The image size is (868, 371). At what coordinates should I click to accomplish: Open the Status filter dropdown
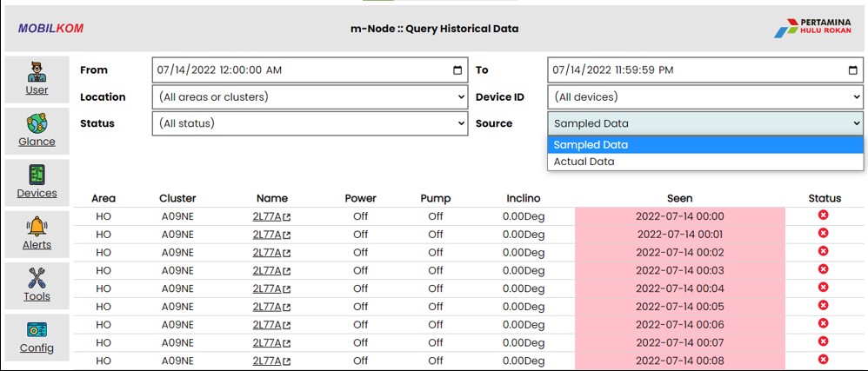310,123
